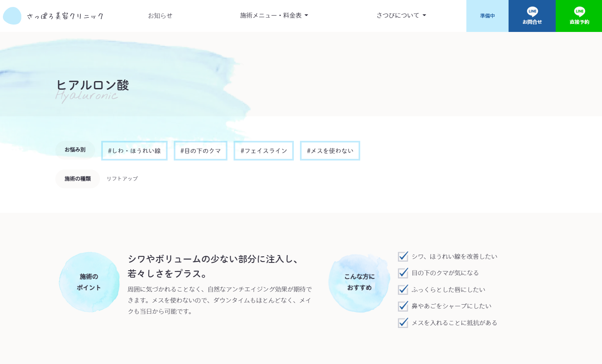The width and height of the screenshot is (602, 364).
Task: Click the clinic logo circle
Action: pos(12,16)
